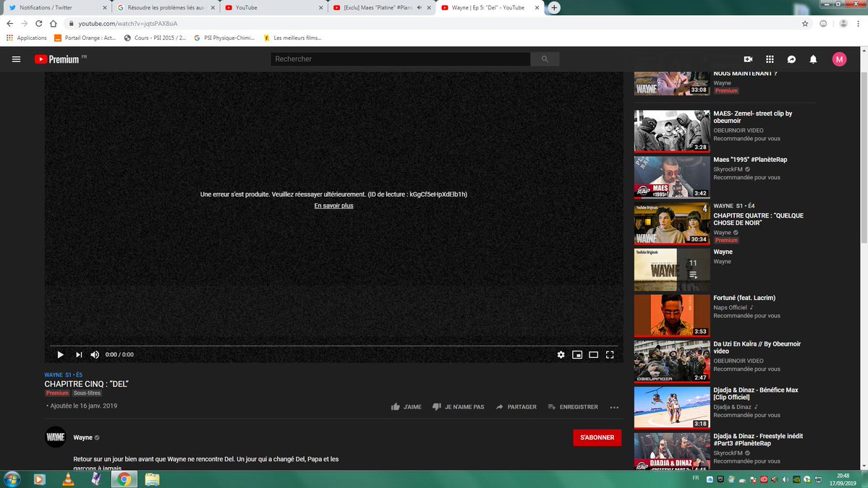
Task: Click the JE N'AIME PAS thumbs-down button
Action: coord(458,407)
